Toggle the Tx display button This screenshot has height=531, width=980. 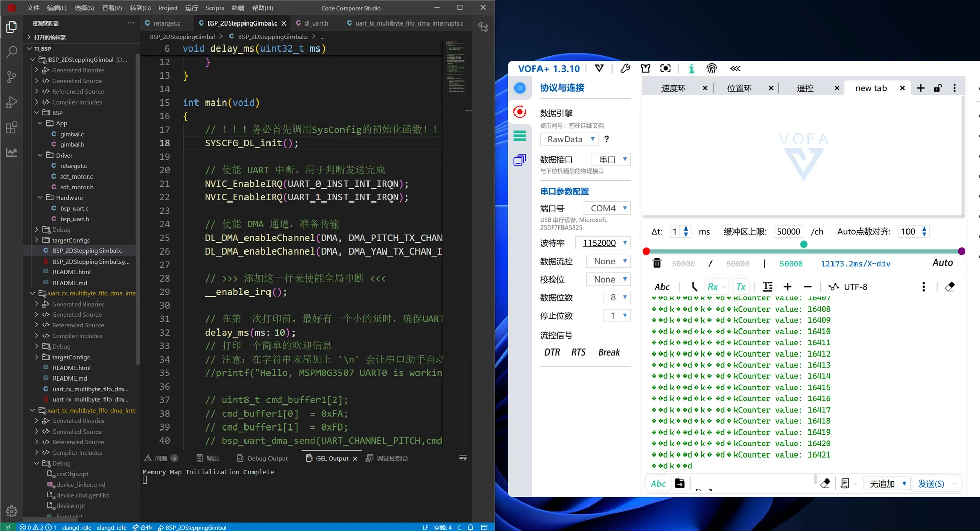pos(741,287)
